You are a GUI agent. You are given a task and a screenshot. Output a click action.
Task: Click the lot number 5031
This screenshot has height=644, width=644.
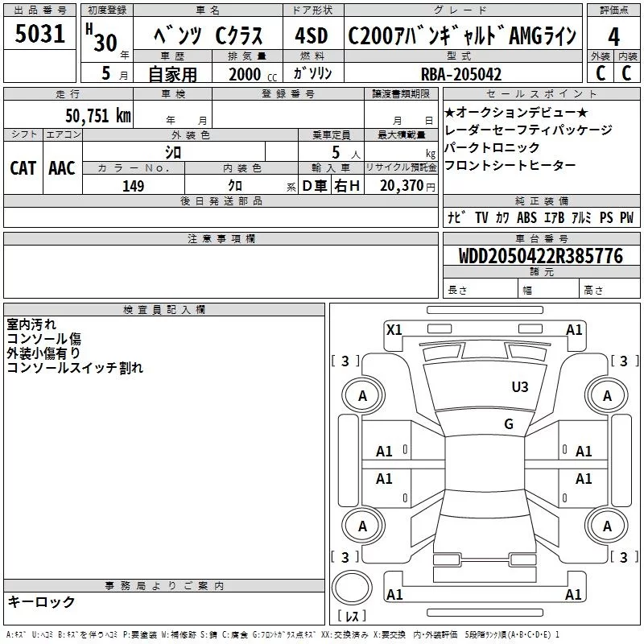pyautogui.click(x=39, y=34)
